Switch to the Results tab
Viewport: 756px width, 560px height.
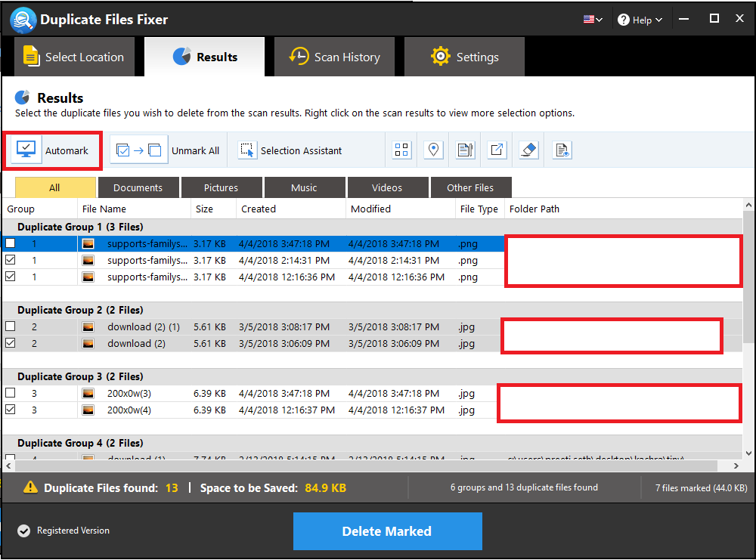tap(204, 57)
